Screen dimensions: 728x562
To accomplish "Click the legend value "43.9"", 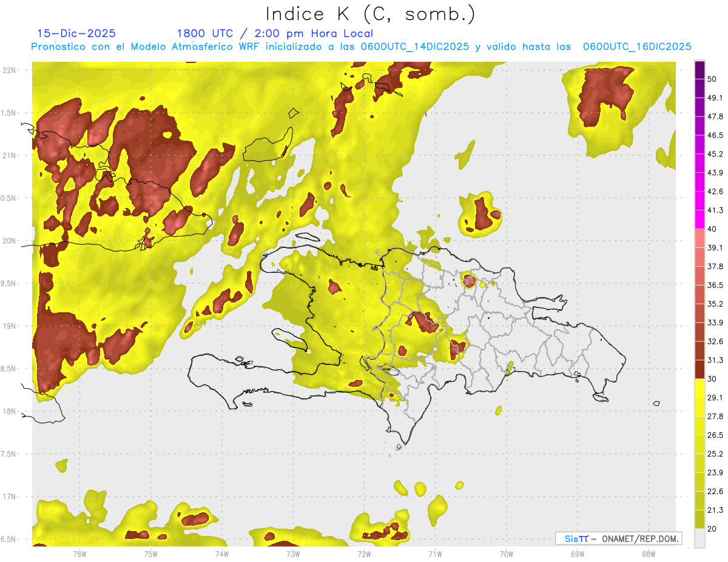I will [715, 173].
